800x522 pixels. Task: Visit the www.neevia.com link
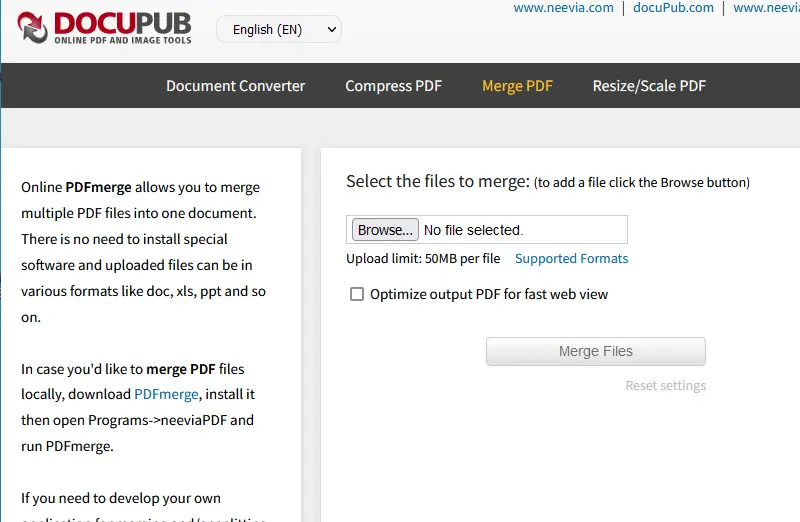tap(563, 8)
